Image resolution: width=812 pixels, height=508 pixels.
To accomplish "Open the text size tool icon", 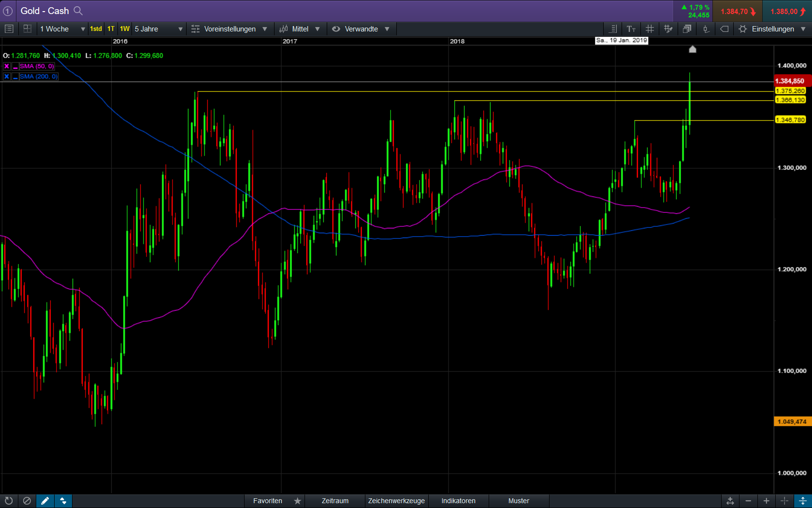I will click(x=631, y=29).
